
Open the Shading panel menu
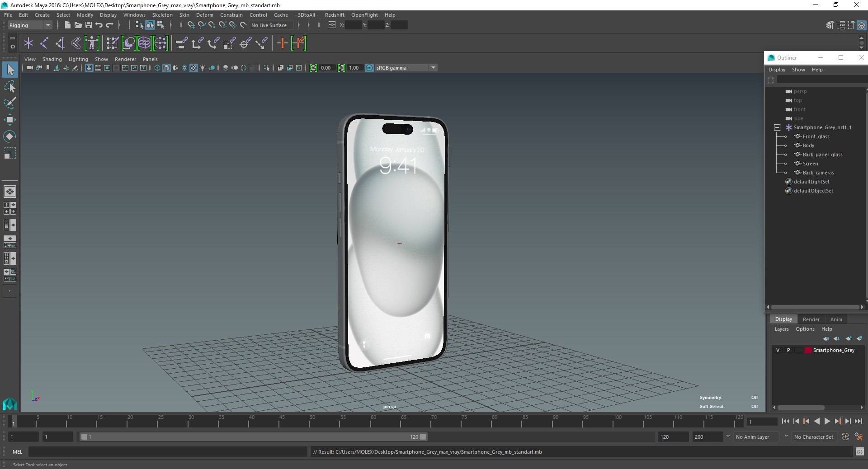tap(52, 59)
